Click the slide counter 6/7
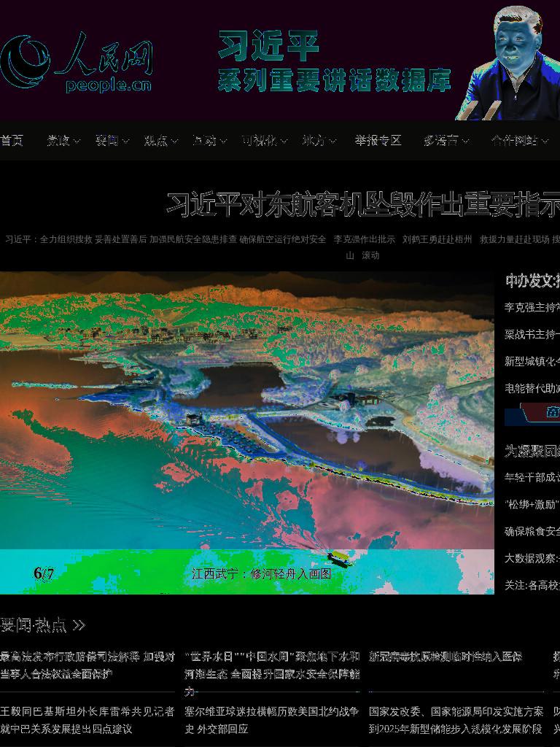Image resolution: width=560 pixels, height=747 pixels. (x=44, y=573)
